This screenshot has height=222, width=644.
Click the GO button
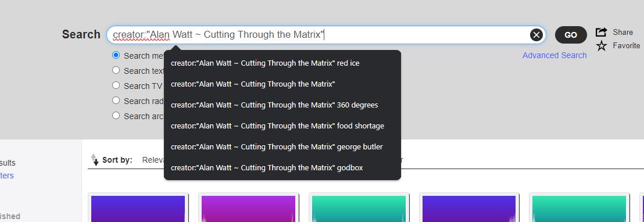(571, 35)
